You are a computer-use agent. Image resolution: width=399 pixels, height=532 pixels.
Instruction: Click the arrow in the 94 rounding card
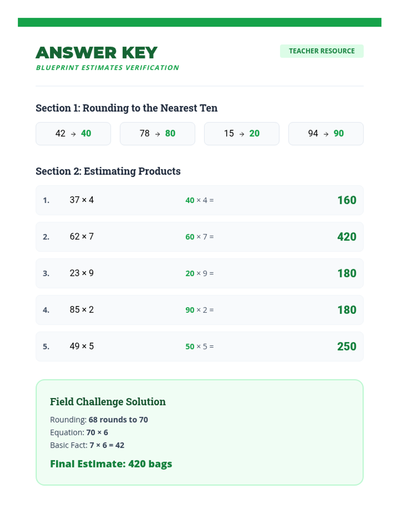click(326, 134)
